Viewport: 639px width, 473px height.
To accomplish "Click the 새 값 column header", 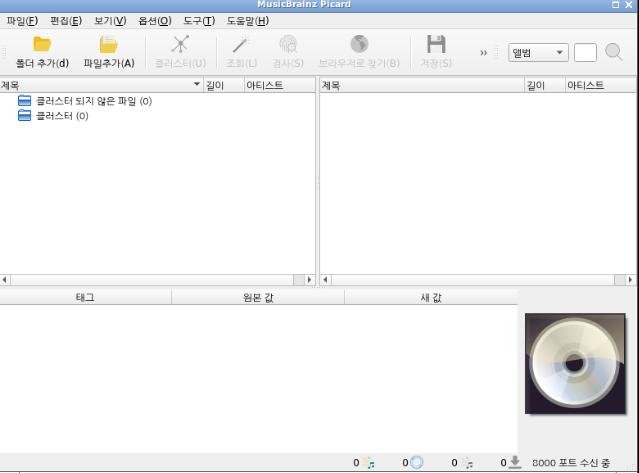I will (431, 298).
